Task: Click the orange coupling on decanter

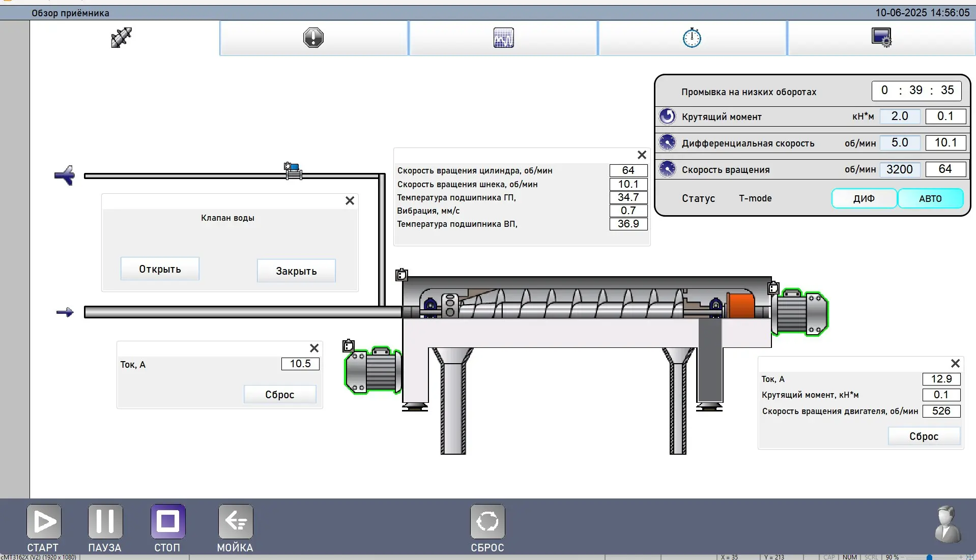Action: (x=741, y=306)
